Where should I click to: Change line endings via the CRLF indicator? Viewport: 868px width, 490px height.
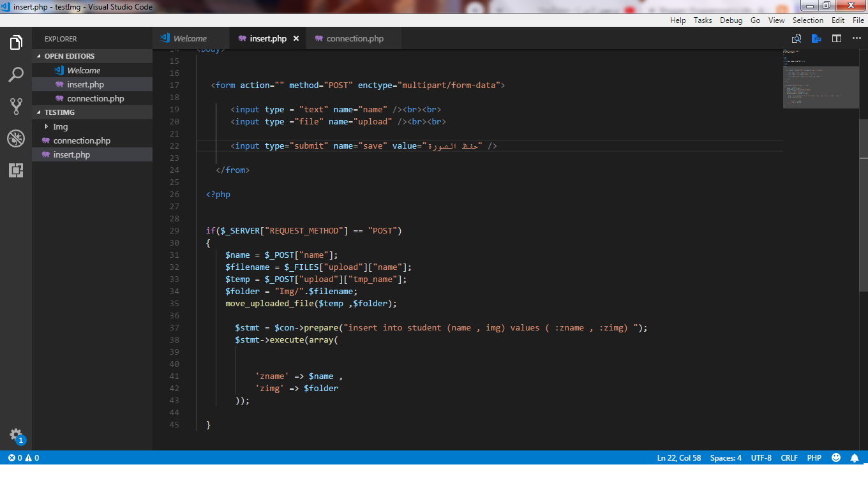pos(789,457)
